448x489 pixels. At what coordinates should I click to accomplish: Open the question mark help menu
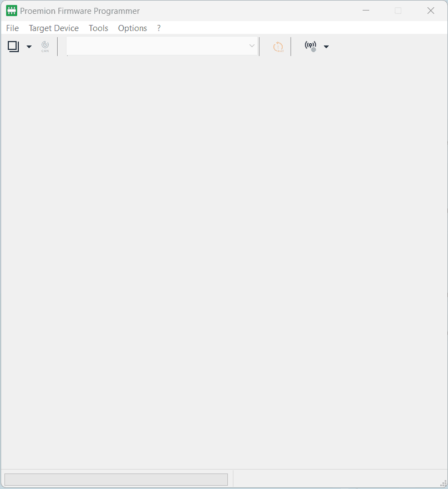pos(159,28)
